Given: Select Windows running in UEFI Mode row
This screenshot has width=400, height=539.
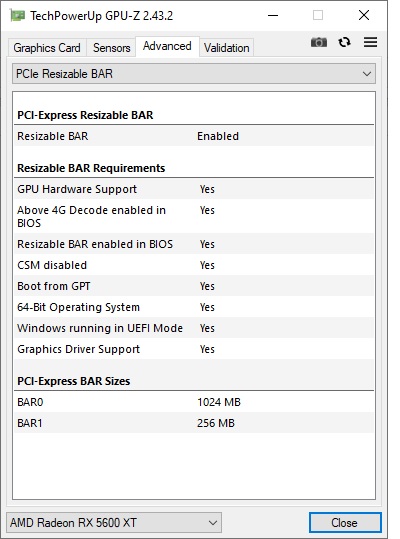Looking at the screenshot, I should click(194, 328).
